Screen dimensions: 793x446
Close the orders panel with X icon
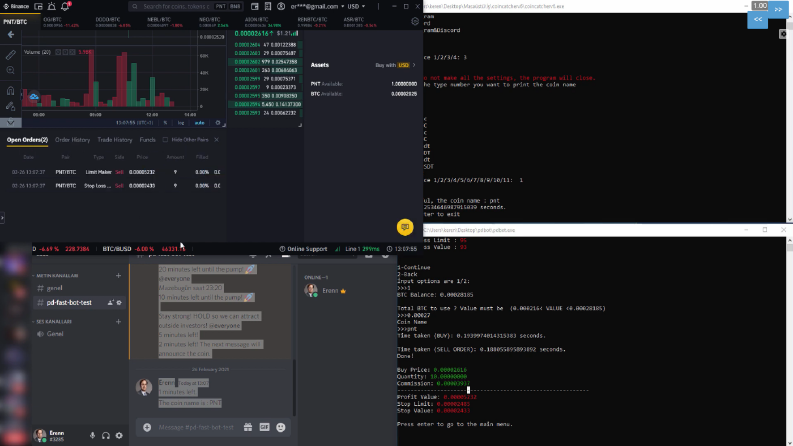tap(216, 140)
